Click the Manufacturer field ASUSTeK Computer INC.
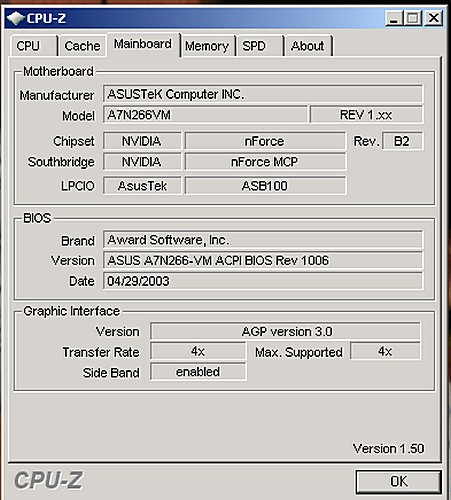The image size is (451, 500). [263, 94]
